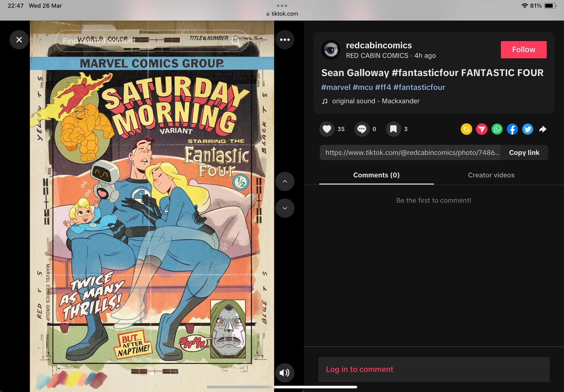Image resolution: width=564 pixels, height=392 pixels.
Task: Focus the Find related content field
Action: coord(151,41)
